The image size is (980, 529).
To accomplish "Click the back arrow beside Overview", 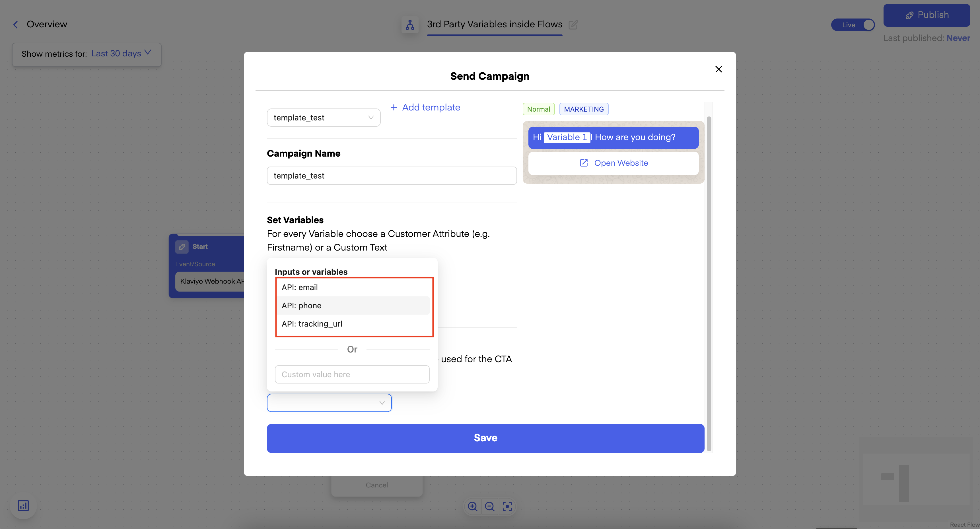I will click(x=16, y=25).
